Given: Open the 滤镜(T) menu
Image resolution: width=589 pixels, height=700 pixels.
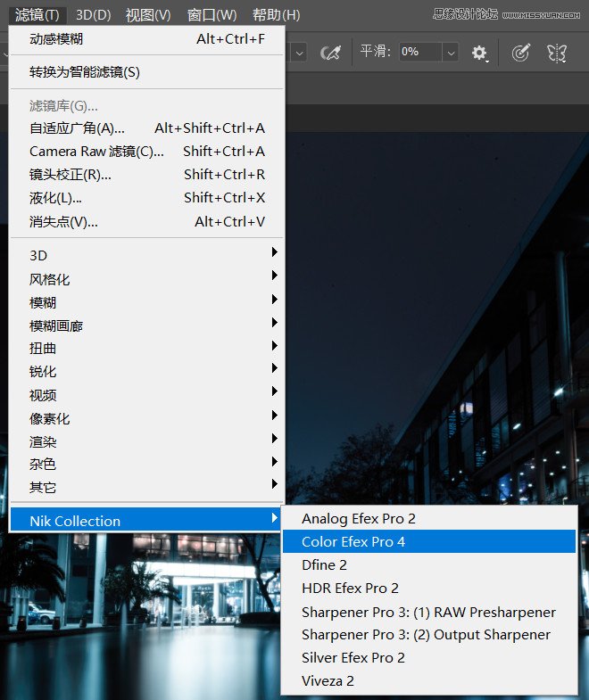Looking at the screenshot, I should pos(37,15).
